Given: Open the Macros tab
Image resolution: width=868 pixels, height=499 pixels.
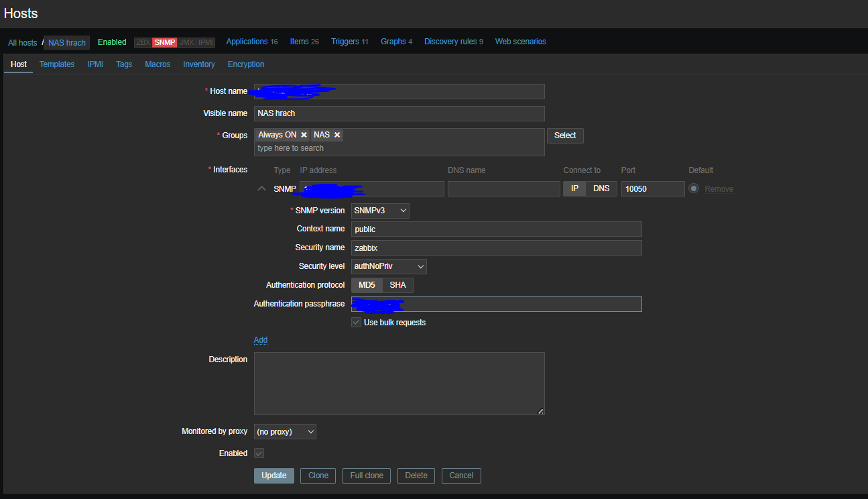Looking at the screenshot, I should tap(158, 64).
